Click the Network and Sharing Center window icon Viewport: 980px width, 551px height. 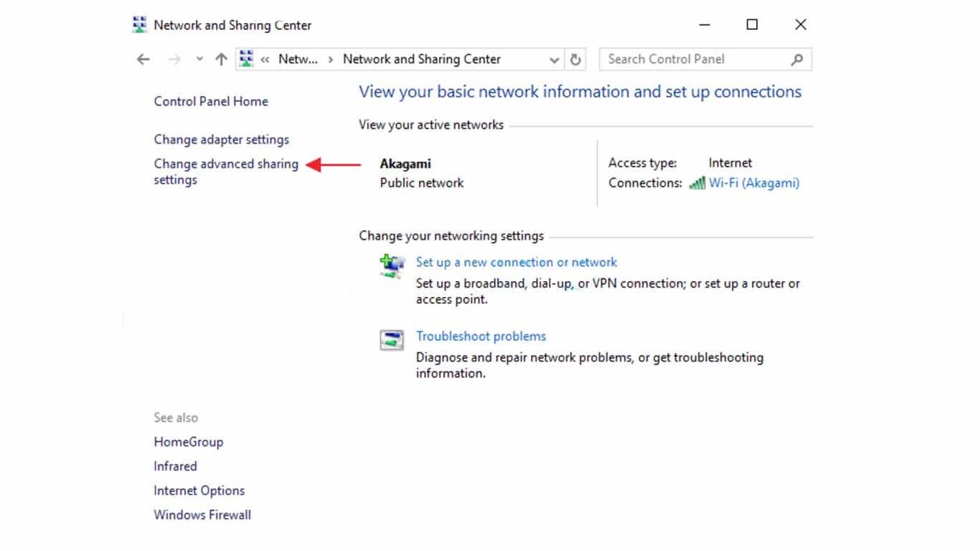[139, 24]
